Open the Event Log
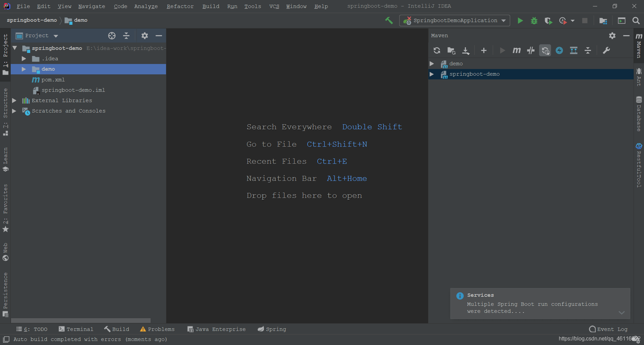Viewport: 644px width, 345px height. (x=608, y=329)
